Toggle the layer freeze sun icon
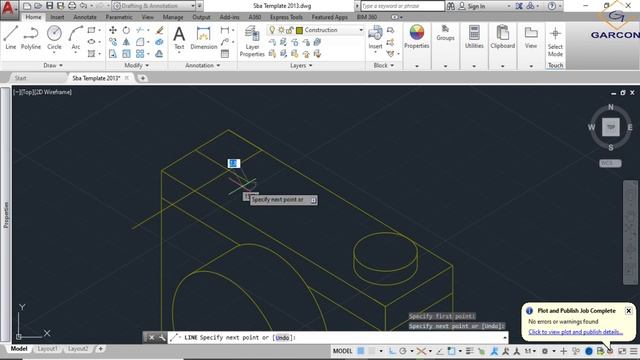Viewport: 640px width, 360px height. tap(281, 30)
